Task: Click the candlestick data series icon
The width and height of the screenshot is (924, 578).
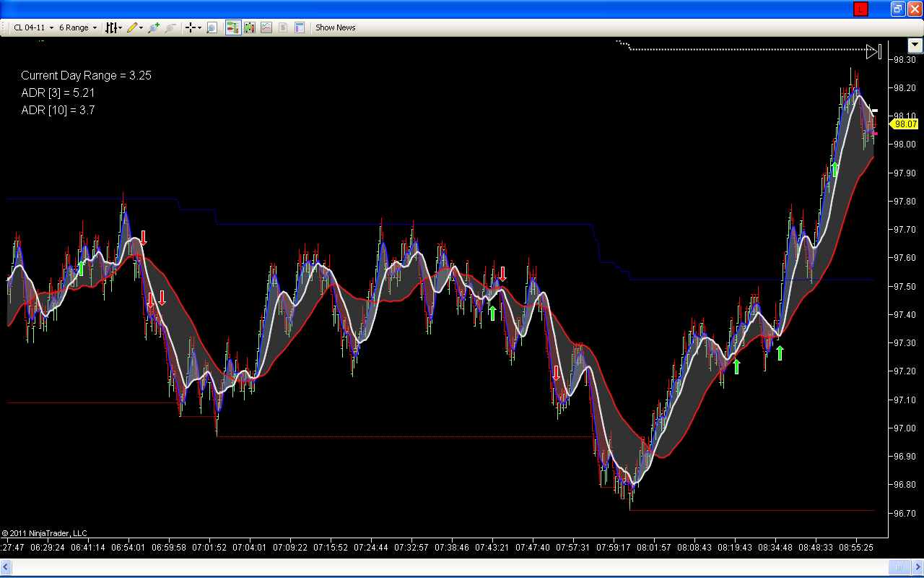Action: [x=250, y=27]
